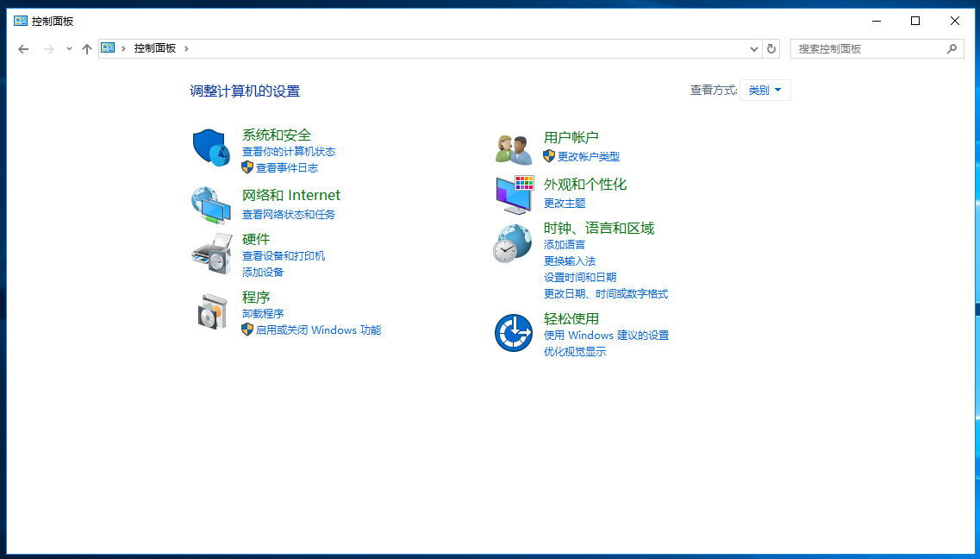
Task: Click the Network and Internet globe icon
Action: pyautogui.click(x=211, y=205)
